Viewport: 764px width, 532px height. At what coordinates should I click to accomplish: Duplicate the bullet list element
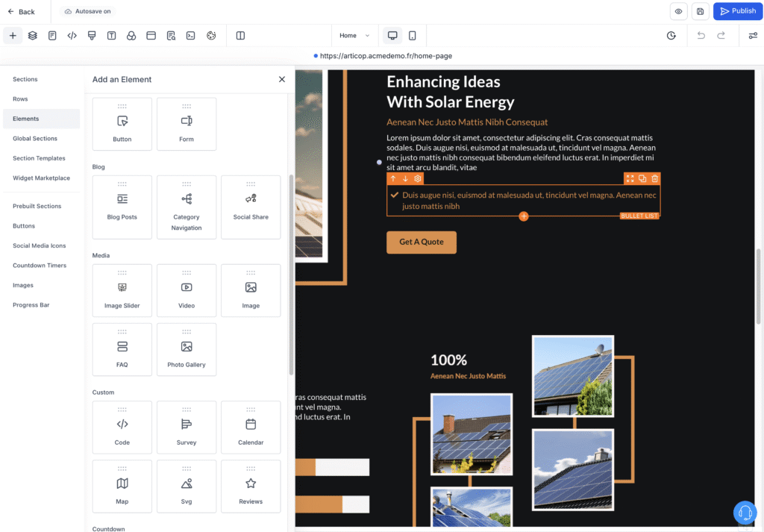(x=642, y=179)
